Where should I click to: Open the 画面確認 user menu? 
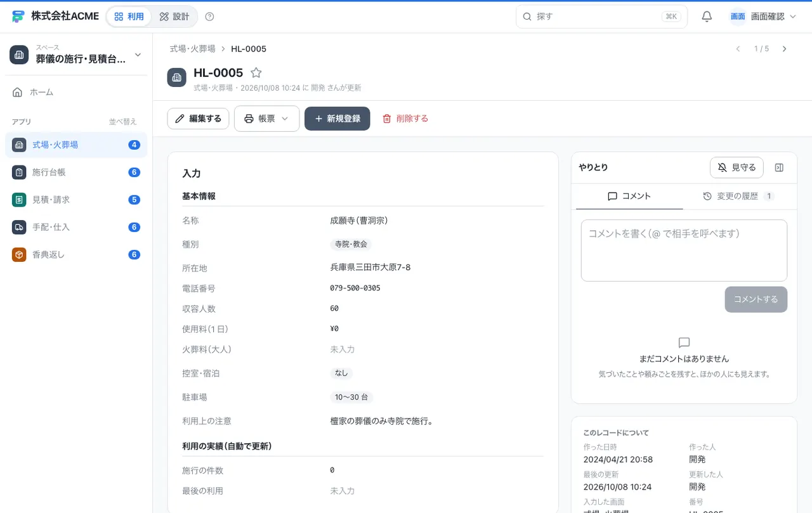point(763,16)
